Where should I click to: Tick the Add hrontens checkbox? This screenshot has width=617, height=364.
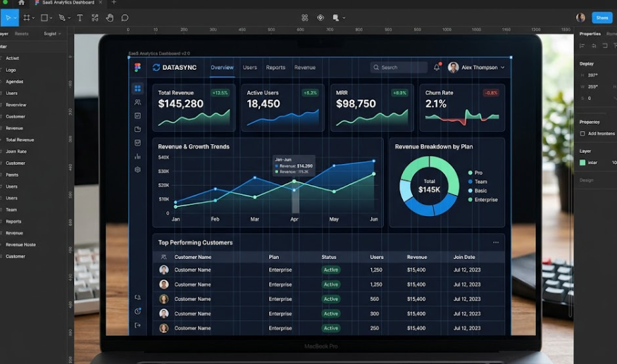point(582,134)
